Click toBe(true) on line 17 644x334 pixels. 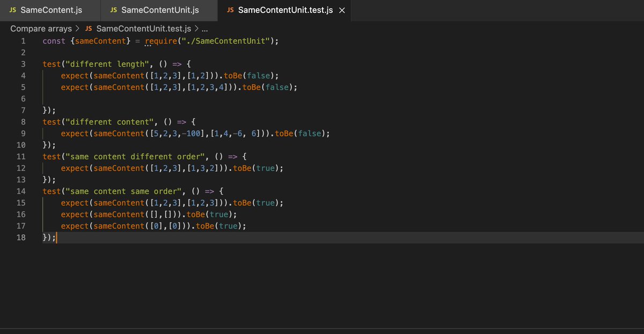(219, 226)
